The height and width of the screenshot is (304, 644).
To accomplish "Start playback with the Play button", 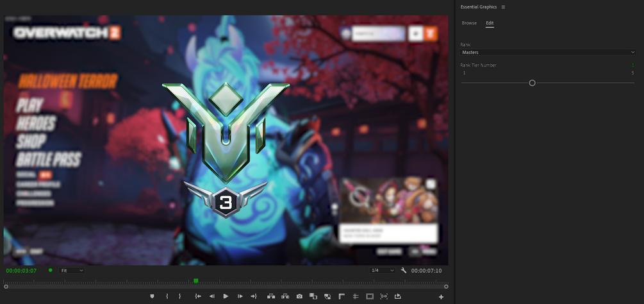I will pyautogui.click(x=226, y=296).
